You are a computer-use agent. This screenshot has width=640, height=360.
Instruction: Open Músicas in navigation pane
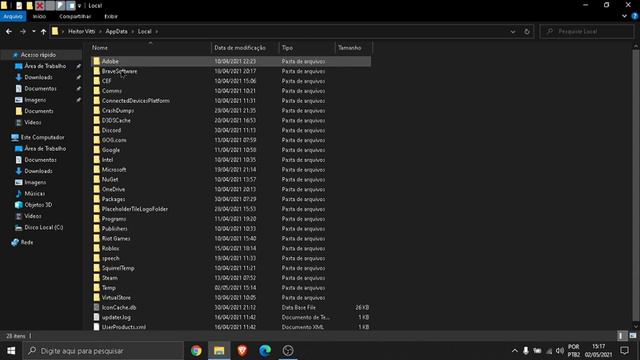coord(34,193)
